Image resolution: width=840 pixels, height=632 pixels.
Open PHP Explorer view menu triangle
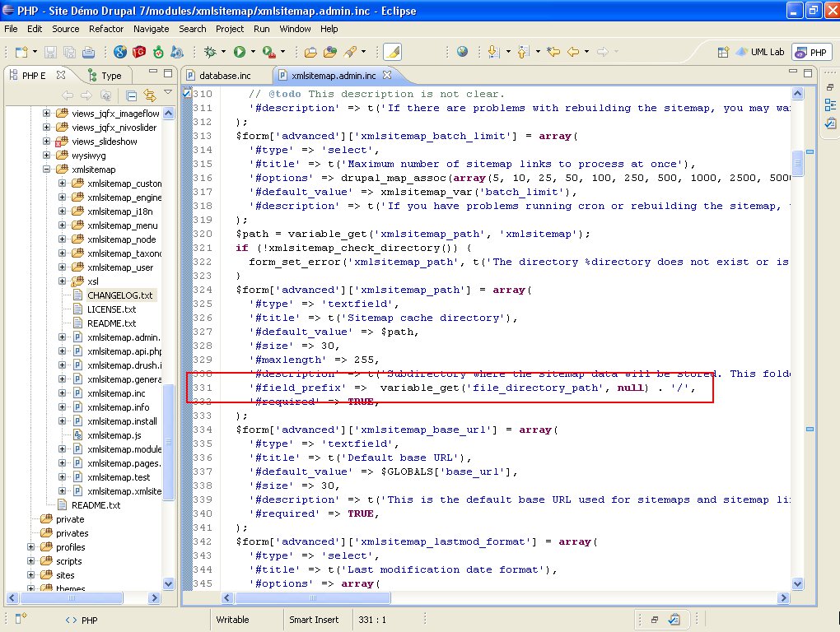168,92
